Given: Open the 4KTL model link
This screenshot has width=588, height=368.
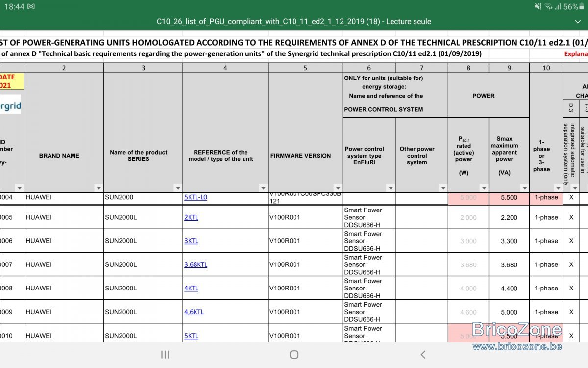Looking at the screenshot, I should [191, 288].
